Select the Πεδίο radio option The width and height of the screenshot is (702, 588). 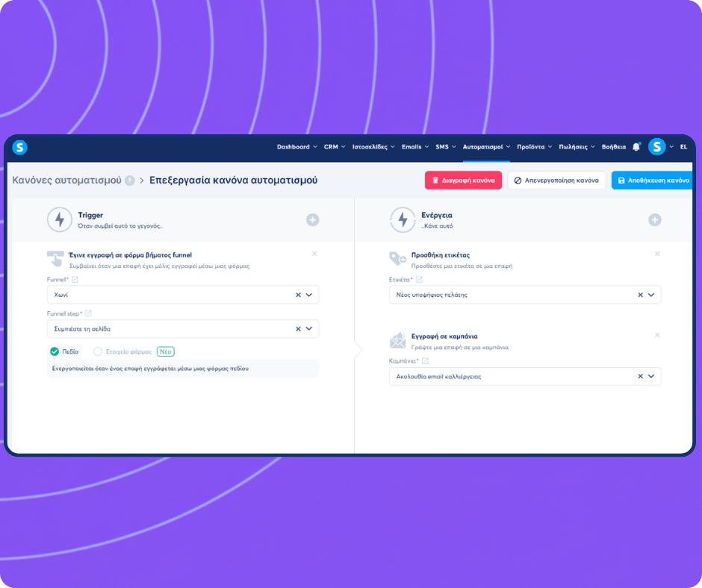[55, 351]
